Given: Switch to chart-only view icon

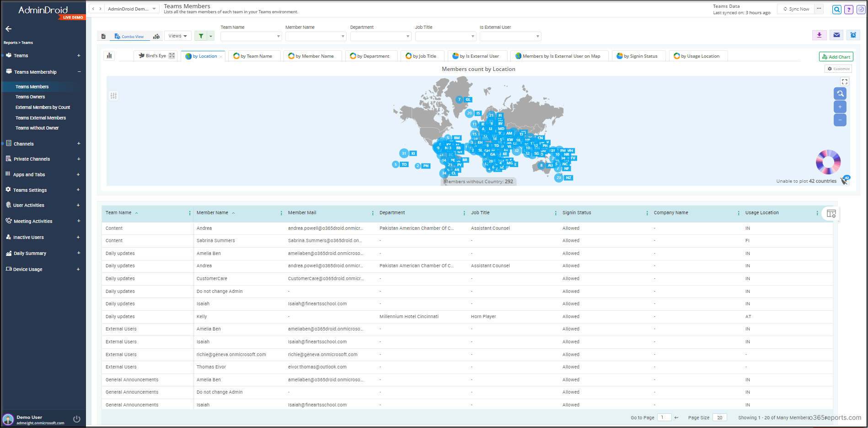Looking at the screenshot, I should 156,36.
